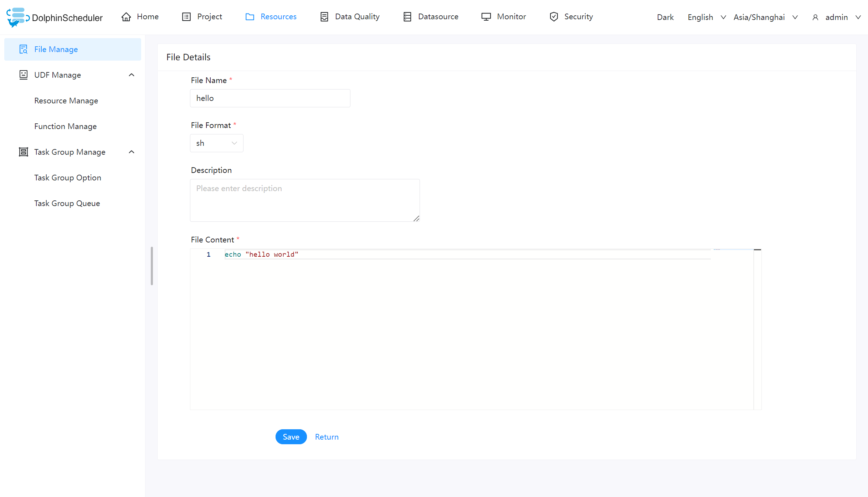868x497 pixels.
Task: Collapse the UDF Manage section
Action: coord(132,75)
